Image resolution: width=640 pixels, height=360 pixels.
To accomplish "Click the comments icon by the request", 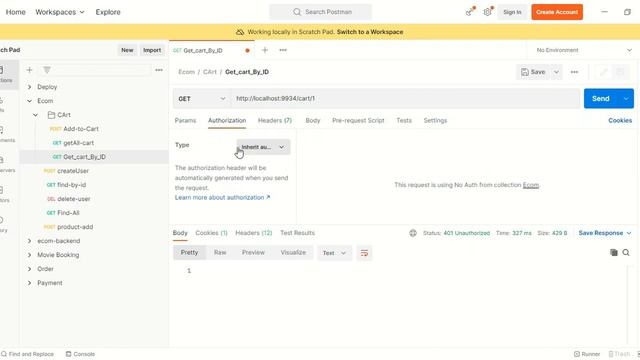I will (620, 72).
